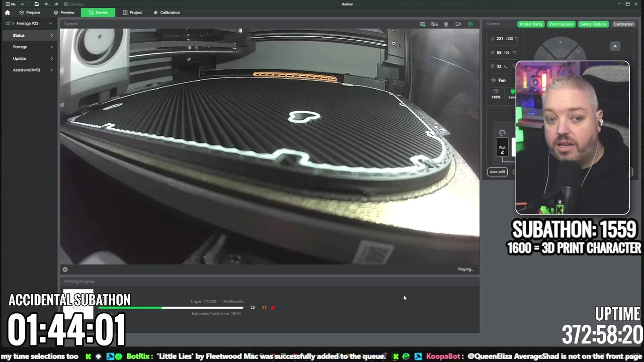Open the File menu
The width and height of the screenshot is (644, 362).
(x=11, y=4)
